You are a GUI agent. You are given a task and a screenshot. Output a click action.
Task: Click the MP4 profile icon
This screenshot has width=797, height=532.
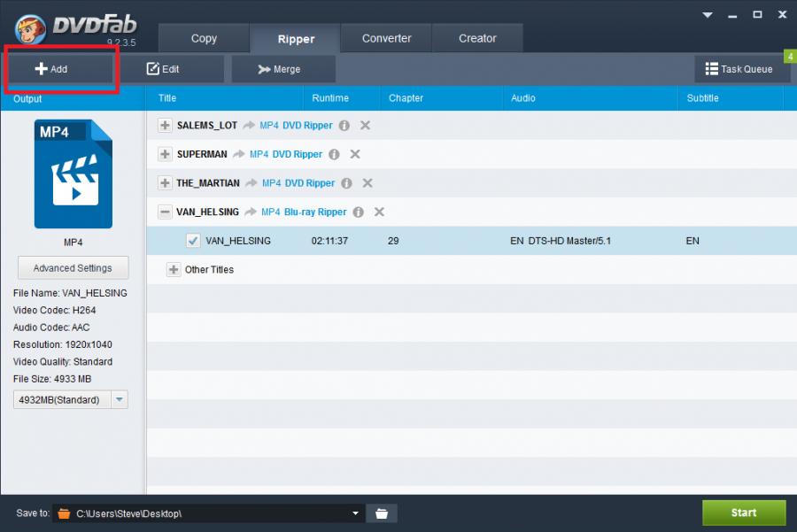coord(73,175)
